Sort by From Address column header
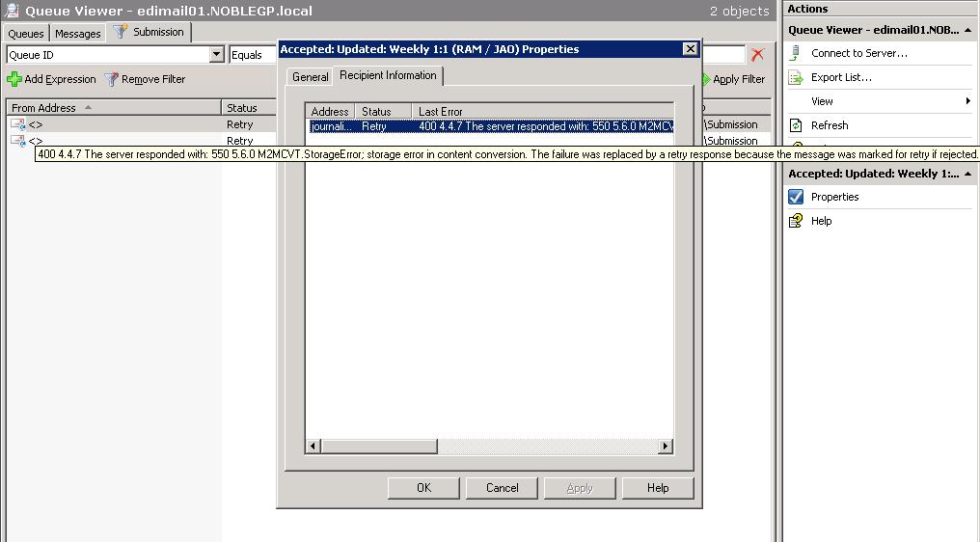The image size is (980, 542). pyautogui.click(x=114, y=108)
